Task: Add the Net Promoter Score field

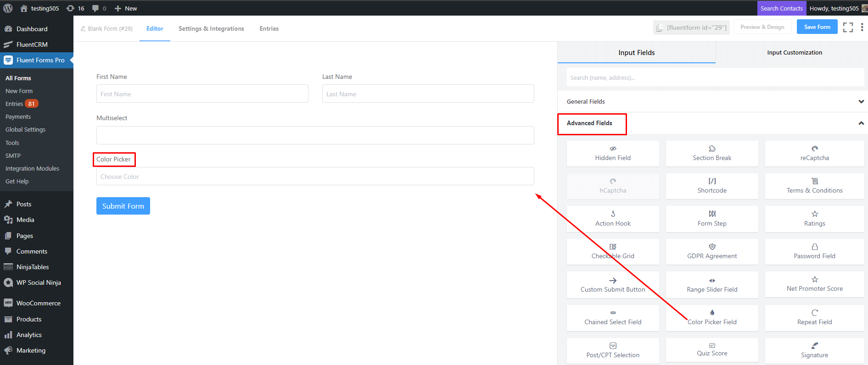Action: point(814,285)
